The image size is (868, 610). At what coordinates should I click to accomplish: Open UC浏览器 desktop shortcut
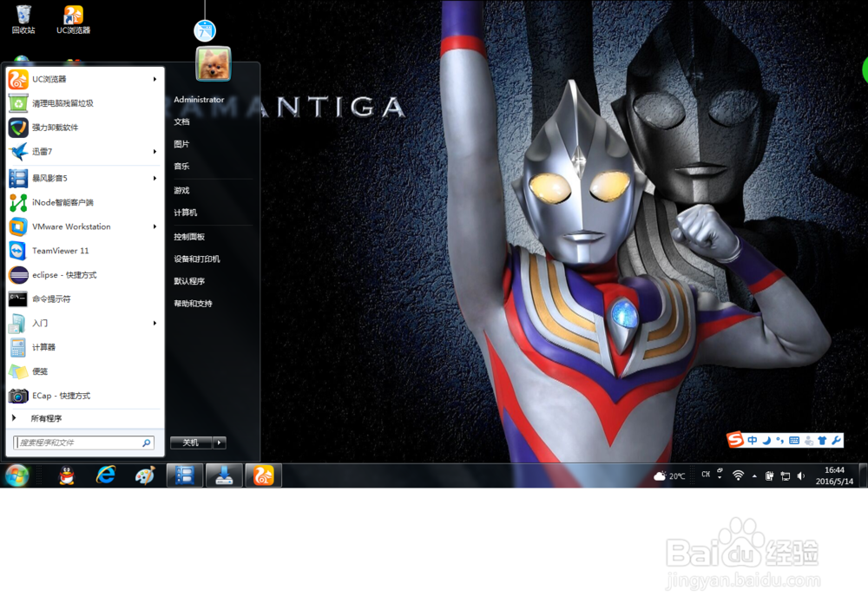click(x=73, y=19)
